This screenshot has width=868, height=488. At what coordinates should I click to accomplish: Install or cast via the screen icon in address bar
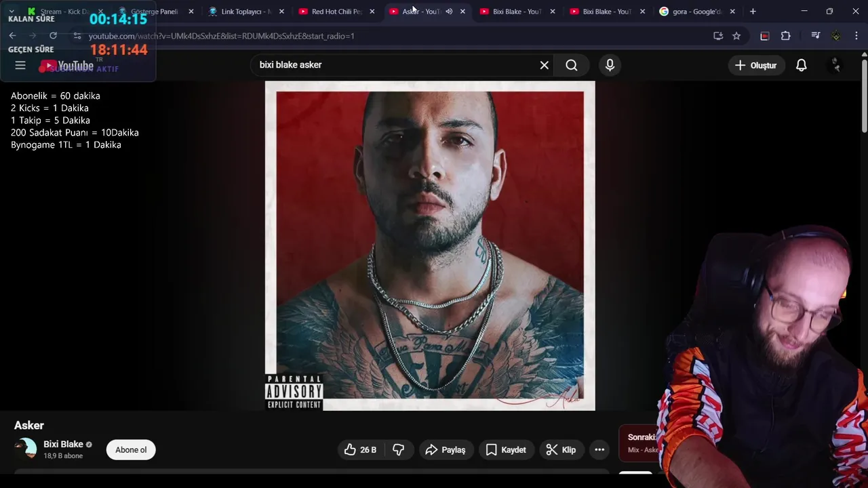(718, 36)
